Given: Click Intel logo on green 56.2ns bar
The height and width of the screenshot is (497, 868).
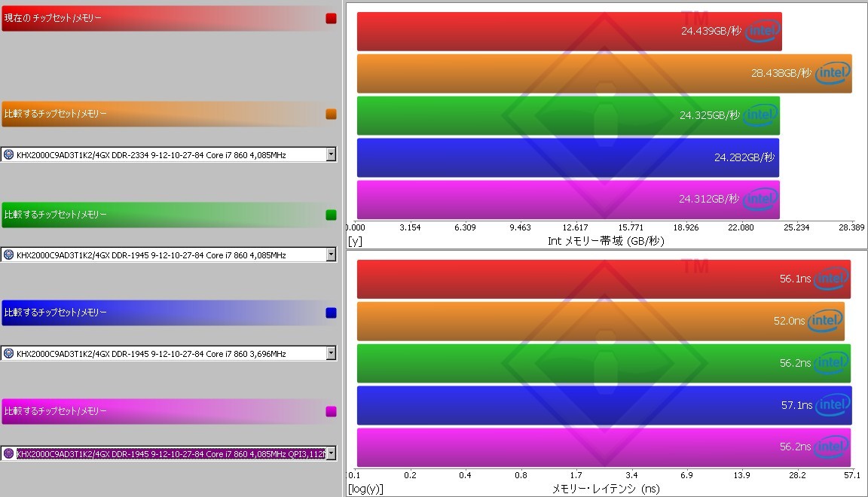Looking at the screenshot, I should [832, 362].
